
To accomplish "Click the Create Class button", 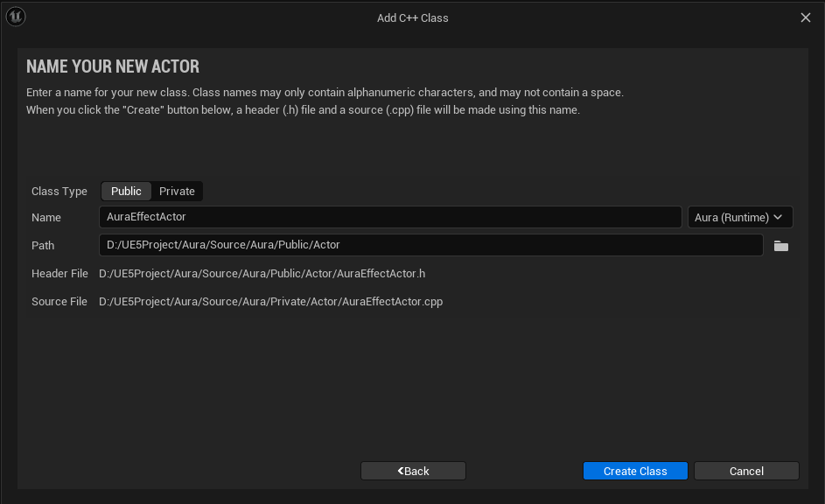I will [x=635, y=471].
